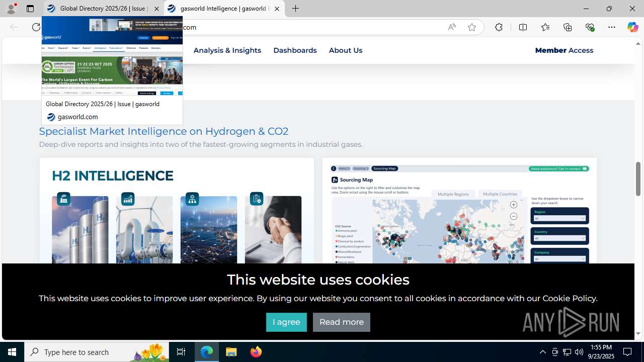Click the scrollbar down arrow
This screenshot has height=362, width=644.
point(638,333)
